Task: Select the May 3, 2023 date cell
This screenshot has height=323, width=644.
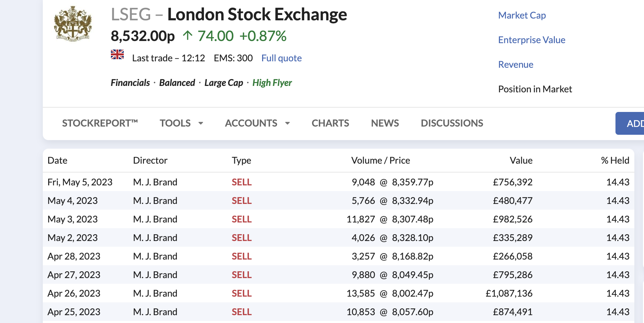Action: [x=72, y=219]
